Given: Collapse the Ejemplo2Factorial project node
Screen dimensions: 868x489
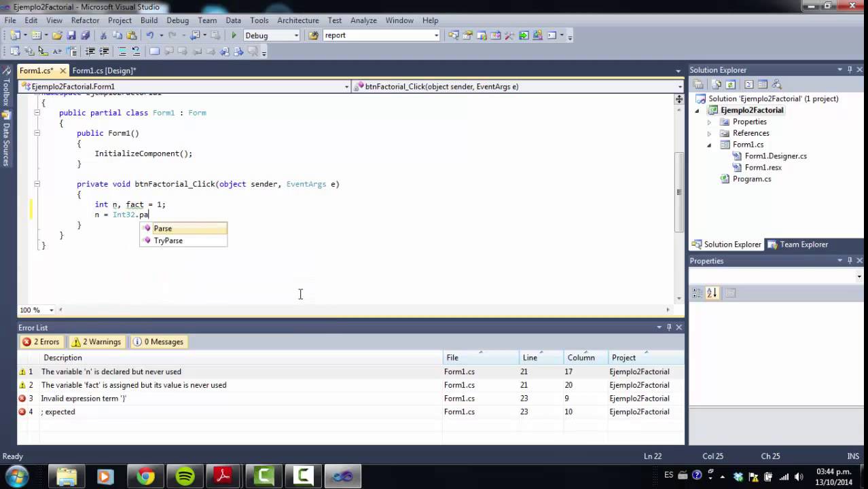Looking at the screenshot, I should [x=698, y=110].
